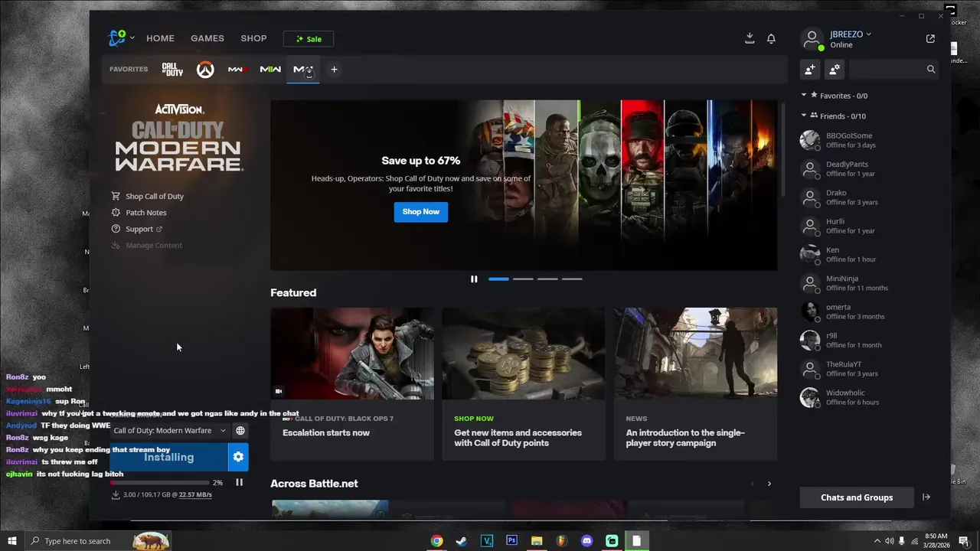Click the Sale button
This screenshot has height=551, width=980.
309,39
